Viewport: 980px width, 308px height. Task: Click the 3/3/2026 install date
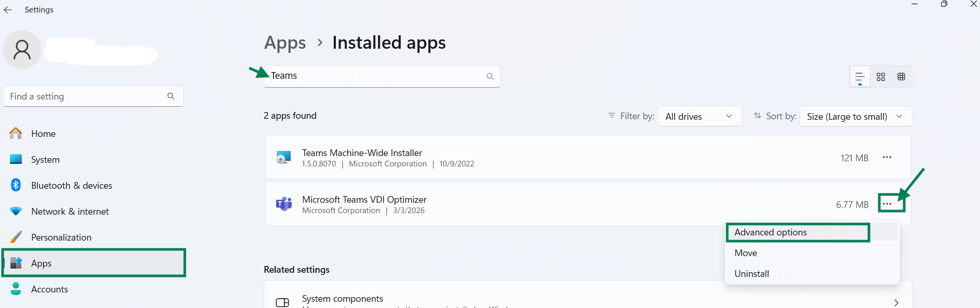[x=409, y=211]
